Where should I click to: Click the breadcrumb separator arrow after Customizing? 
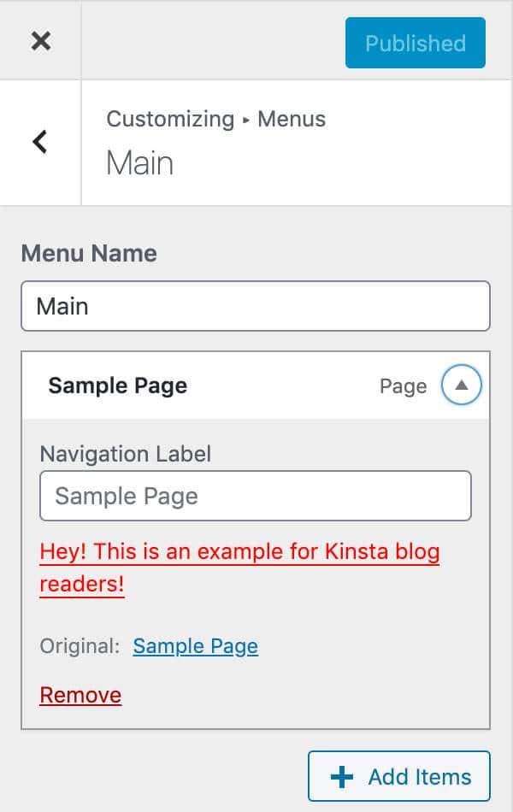(246, 120)
